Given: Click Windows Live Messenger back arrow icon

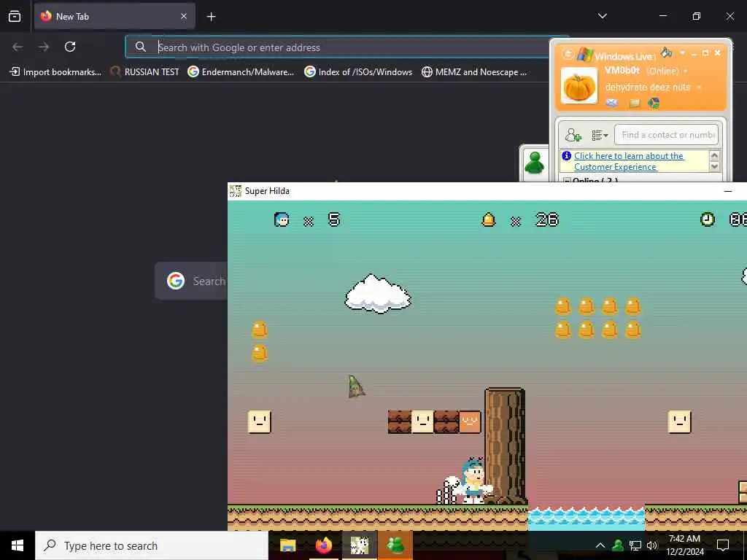Looking at the screenshot, I should pyautogui.click(x=568, y=54).
